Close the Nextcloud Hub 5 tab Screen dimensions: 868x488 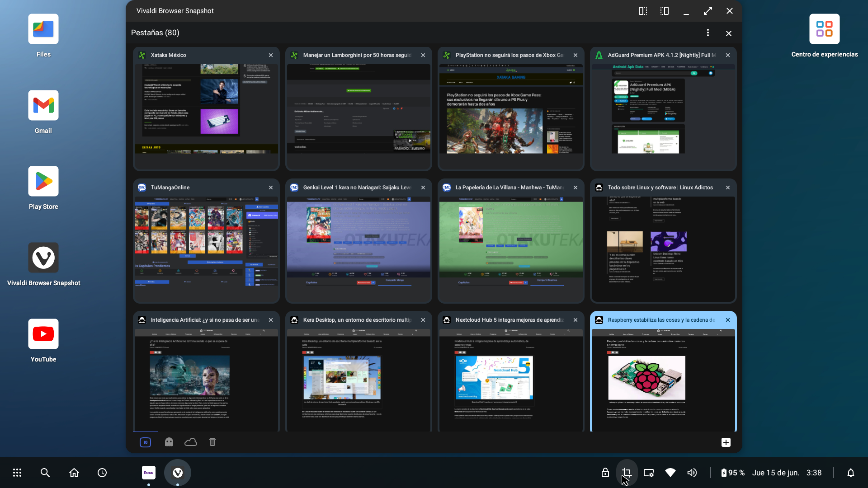pos(576,320)
